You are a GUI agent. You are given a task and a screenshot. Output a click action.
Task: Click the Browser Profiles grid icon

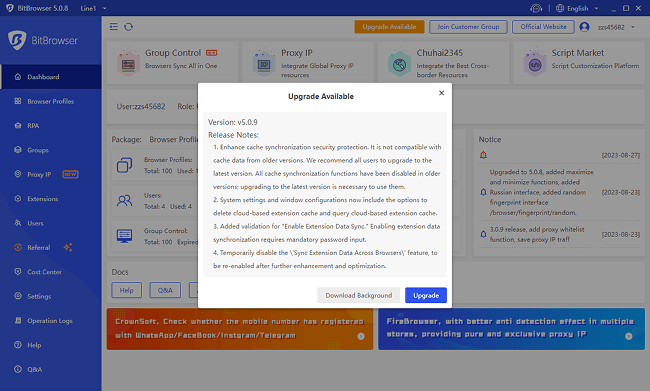(x=18, y=101)
